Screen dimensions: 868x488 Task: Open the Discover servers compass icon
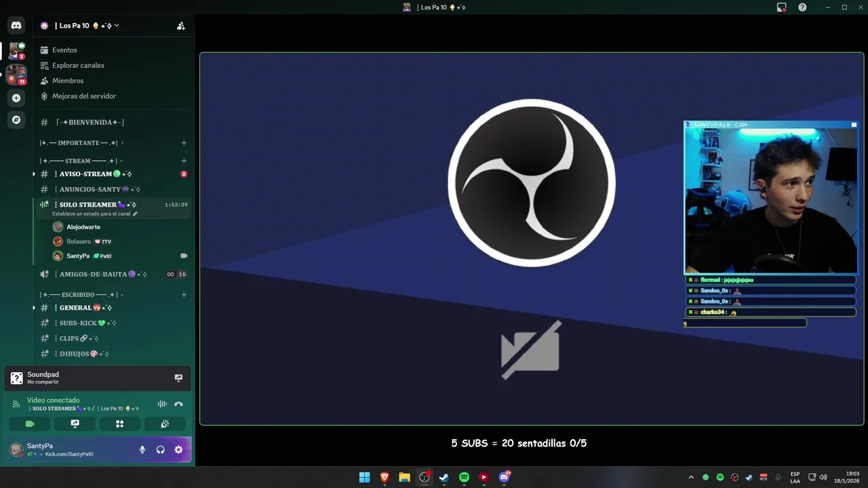(x=16, y=119)
